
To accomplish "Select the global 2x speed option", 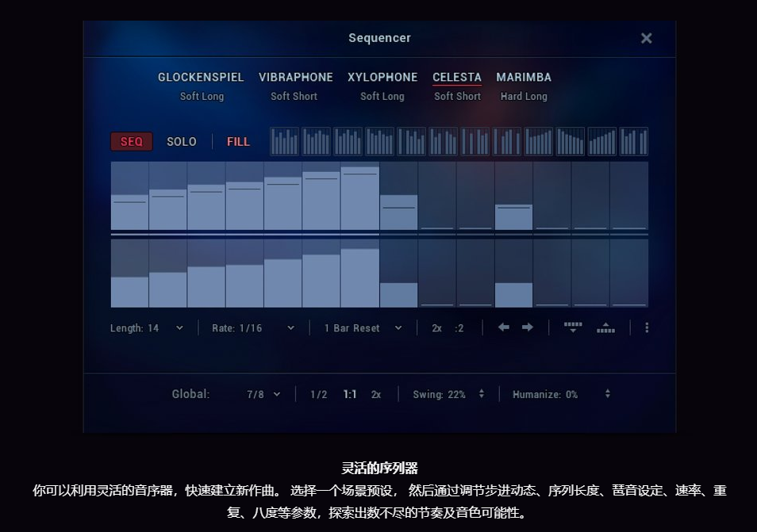I will [376, 395].
